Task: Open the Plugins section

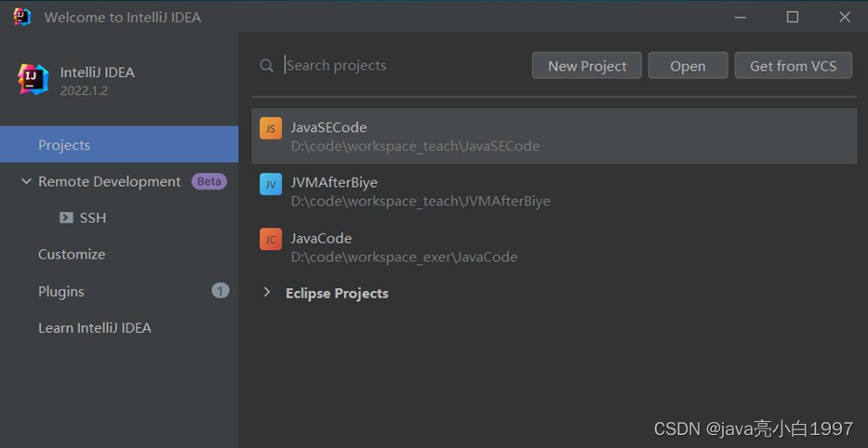Action: 61,291
